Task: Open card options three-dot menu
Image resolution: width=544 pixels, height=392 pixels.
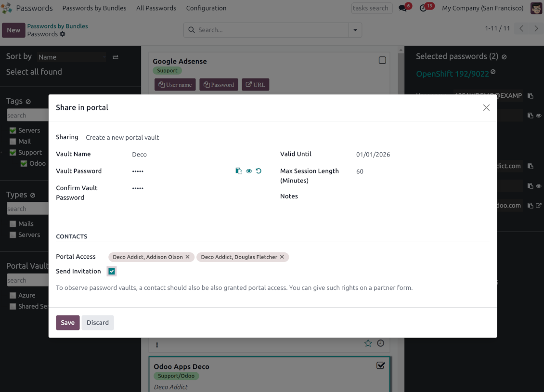Action: [157, 345]
